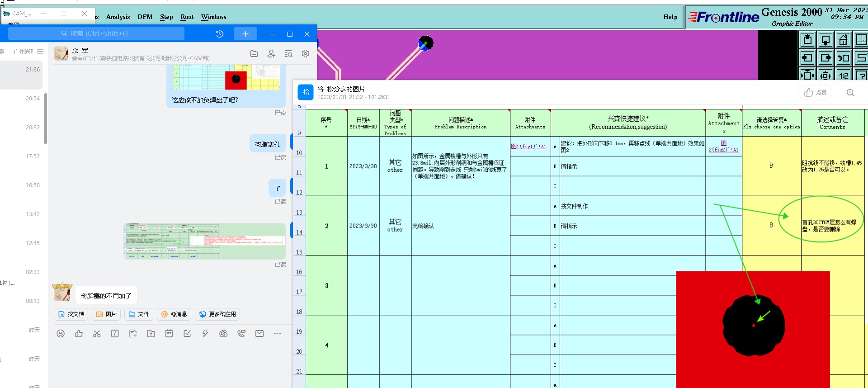Click the task checkmark icon

pos(187,334)
